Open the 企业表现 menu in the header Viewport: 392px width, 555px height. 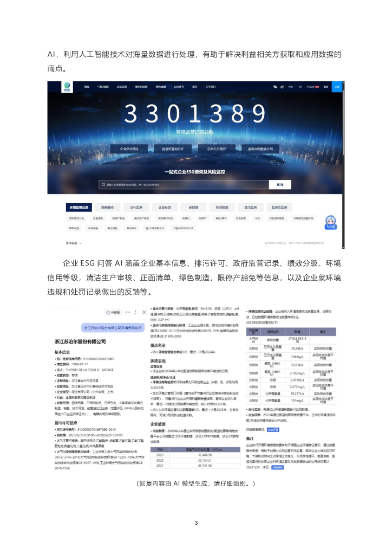(x=122, y=87)
